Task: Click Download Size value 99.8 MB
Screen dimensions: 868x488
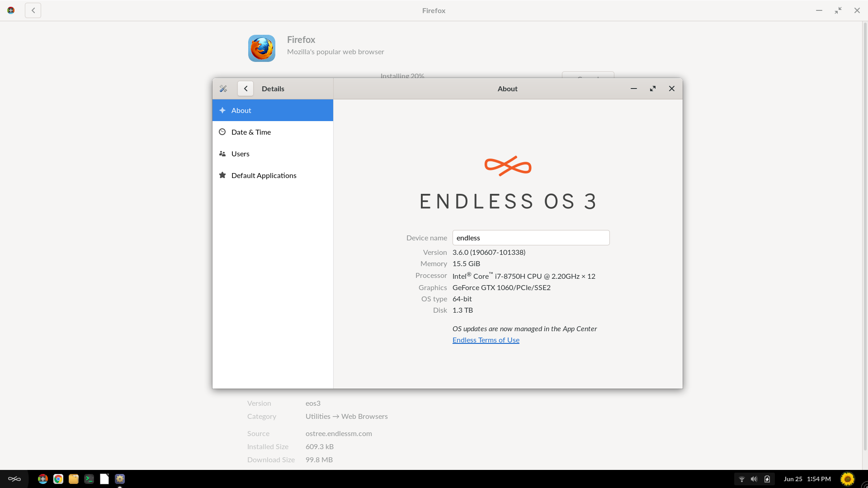Action: pyautogui.click(x=319, y=460)
